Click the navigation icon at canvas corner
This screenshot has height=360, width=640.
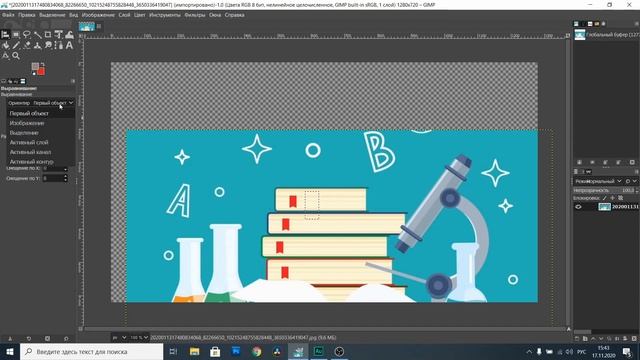coord(569,329)
